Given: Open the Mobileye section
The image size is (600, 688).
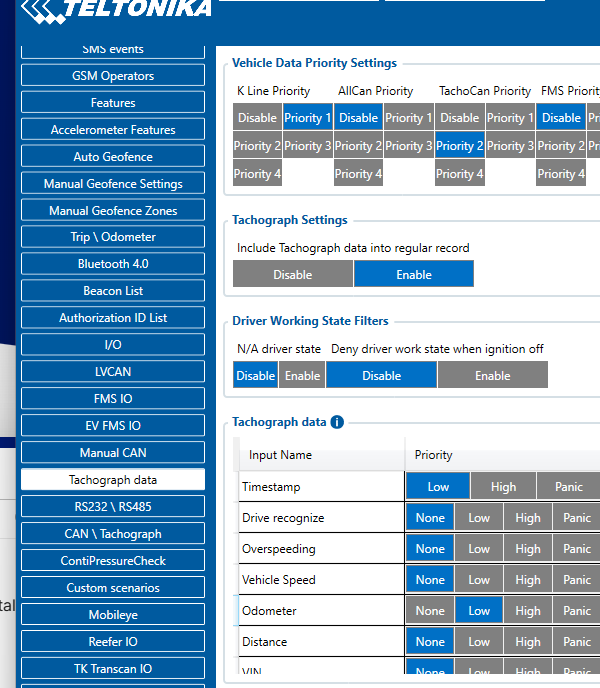Looking at the screenshot, I should coord(113,614).
